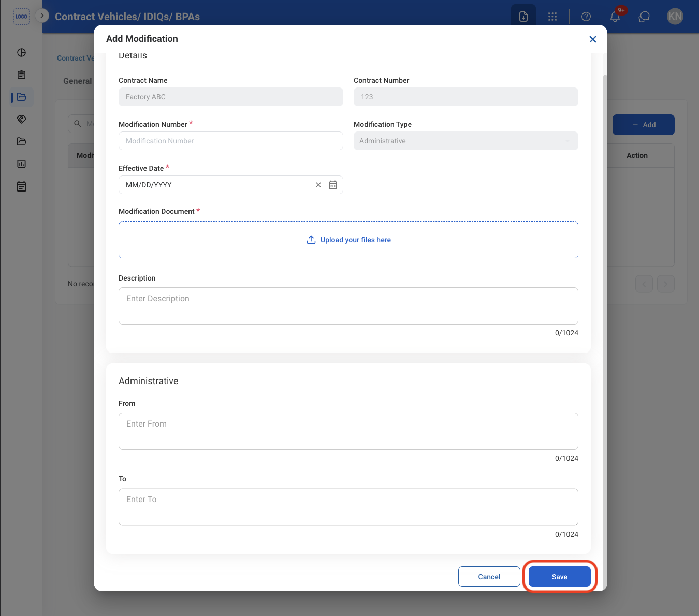This screenshot has width=699, height=616.
Task: Open the Modification Type dropdown
Action: click(466, 141)
